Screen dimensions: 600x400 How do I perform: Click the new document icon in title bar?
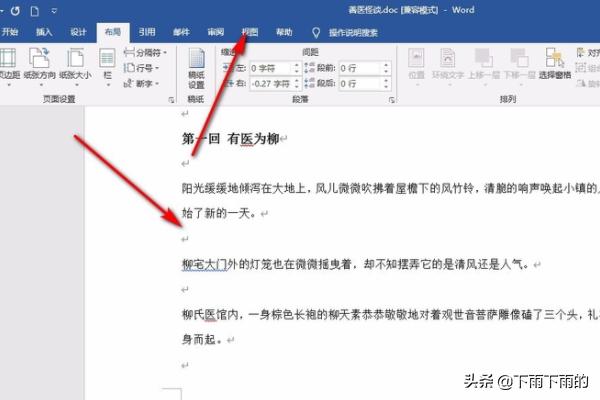coord(35,11)
